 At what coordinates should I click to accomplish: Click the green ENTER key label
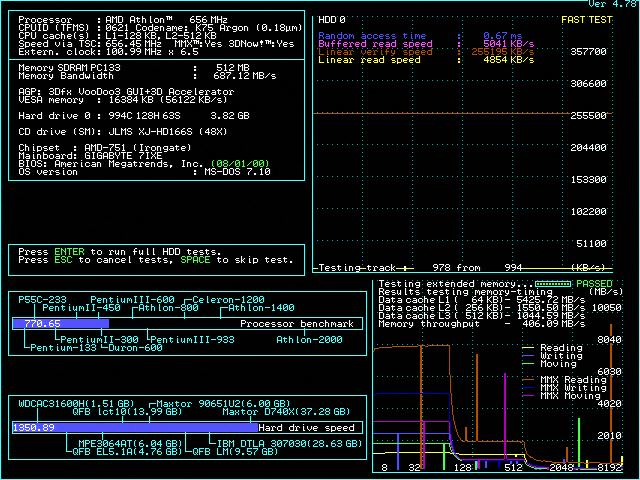click(x=69, y=252)
